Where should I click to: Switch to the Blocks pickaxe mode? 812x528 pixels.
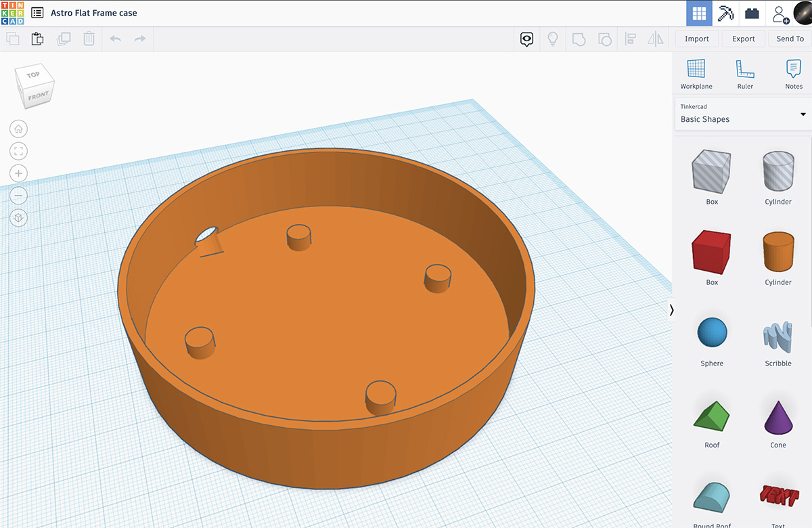pyautogui.click(x=725, y=13)
